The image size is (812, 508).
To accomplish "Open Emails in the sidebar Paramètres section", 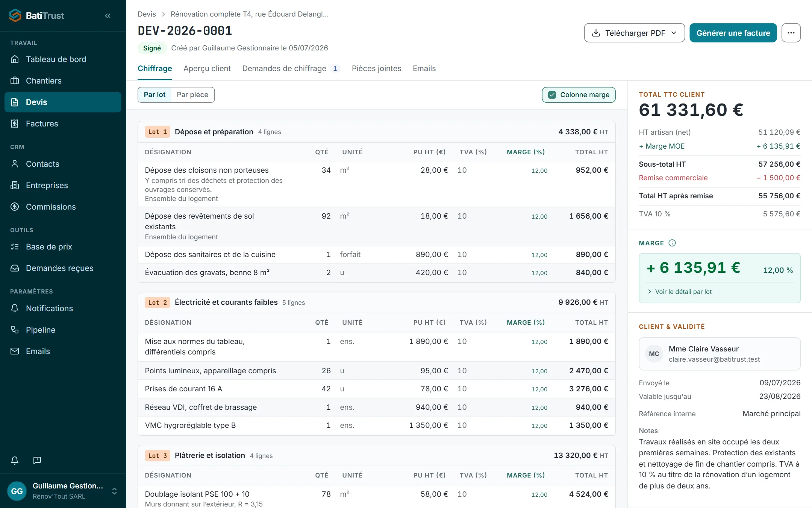I will point(63,351).
